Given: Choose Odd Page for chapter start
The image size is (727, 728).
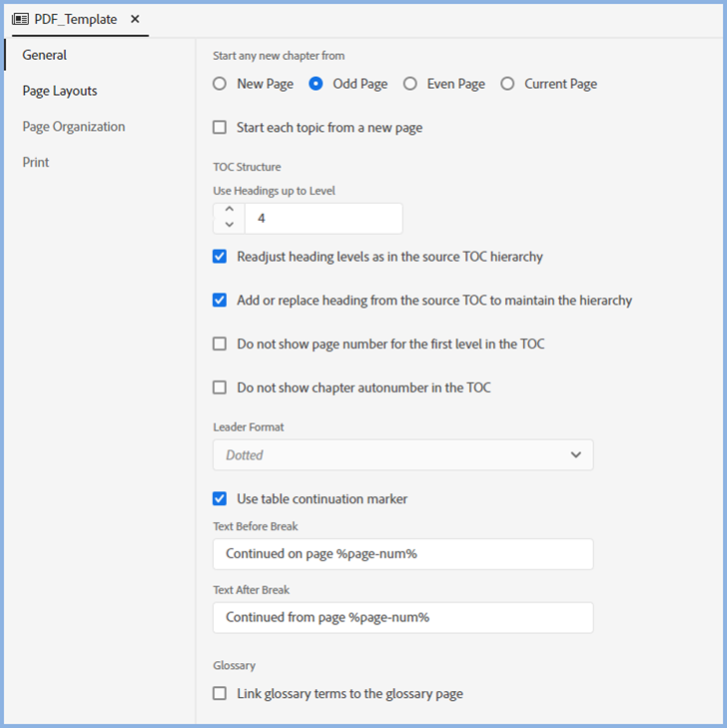Looking at the screenshot, I should (316, 84).
